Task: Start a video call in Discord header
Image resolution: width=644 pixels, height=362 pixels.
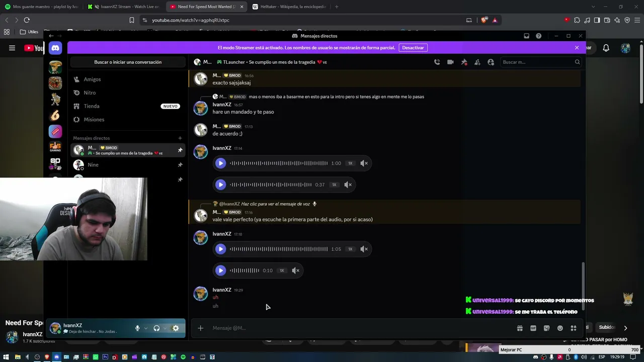Action: coord(450,62)
